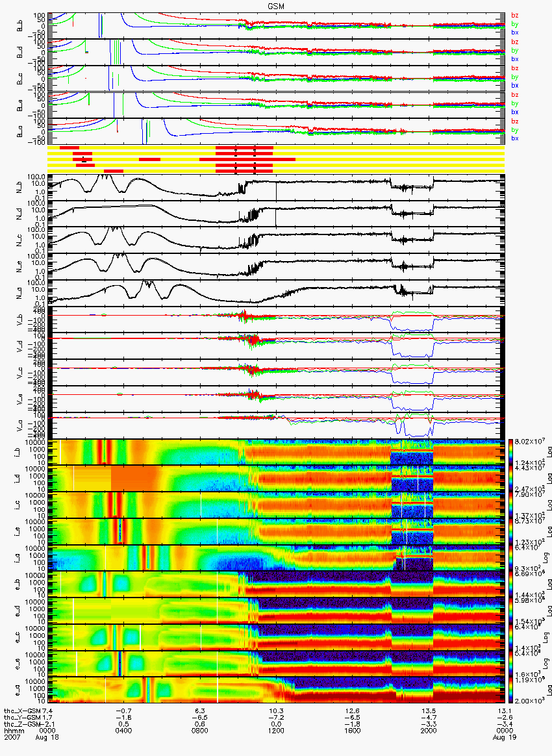The height and width of the screenshot is (756, 552).
Task: Click the B_d axis label
Action: [19, 52]
